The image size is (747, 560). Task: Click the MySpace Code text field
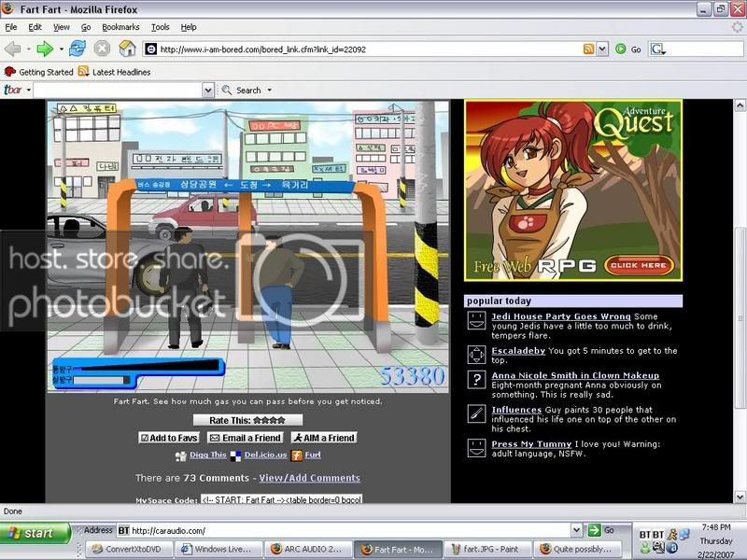pyautogui.click(x=281, y=499)
